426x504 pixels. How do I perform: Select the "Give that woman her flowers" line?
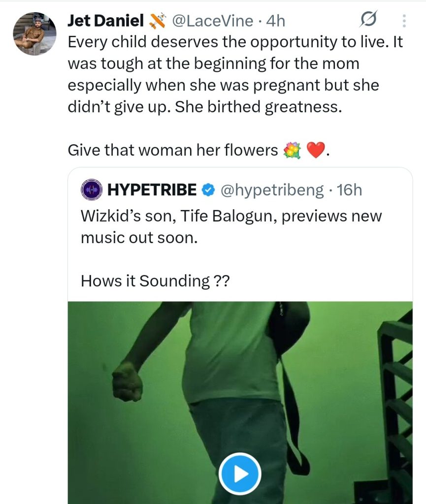173,150
